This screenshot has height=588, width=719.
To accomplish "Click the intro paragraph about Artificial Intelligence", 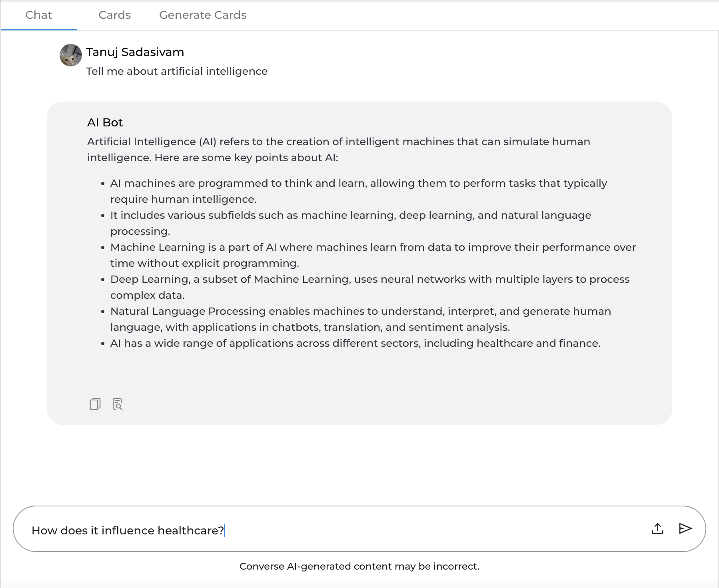I will click(x=338, y=150).
